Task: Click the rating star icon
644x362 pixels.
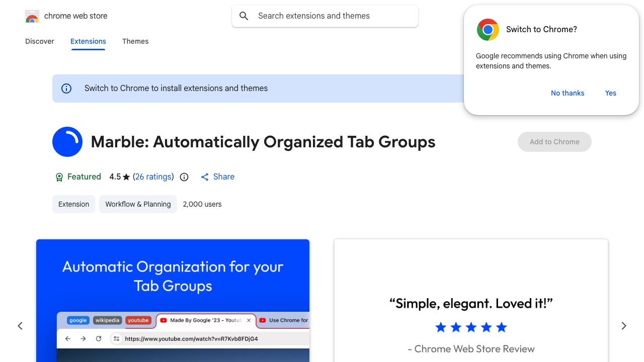Action: (126, 177)
